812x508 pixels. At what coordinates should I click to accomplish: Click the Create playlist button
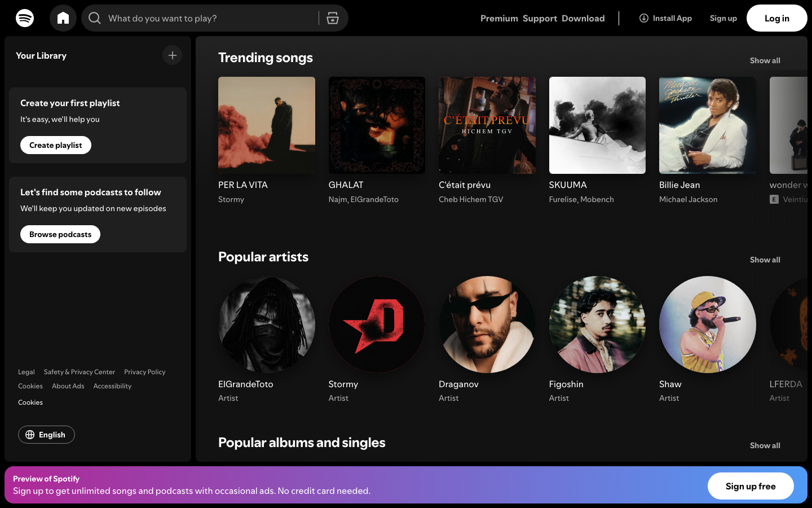point(56,145)
